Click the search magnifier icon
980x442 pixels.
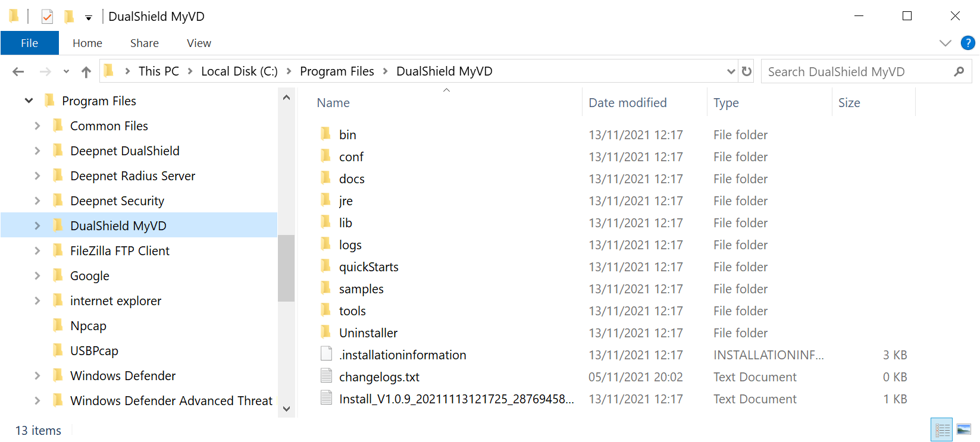[959, 71]
